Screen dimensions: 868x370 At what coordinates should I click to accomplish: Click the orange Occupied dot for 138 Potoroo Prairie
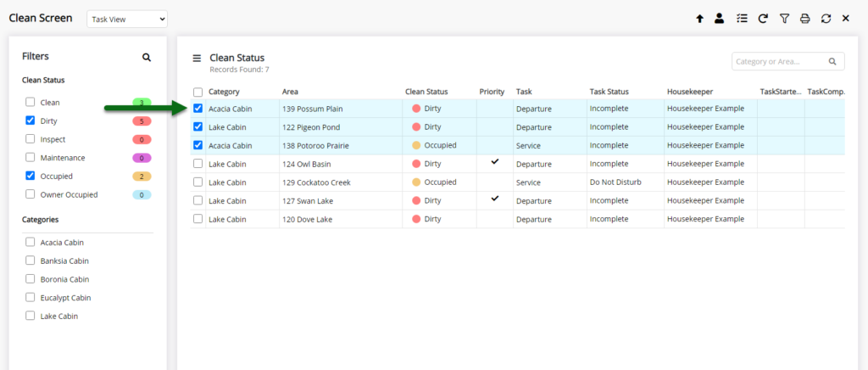[x=416, y=145]
